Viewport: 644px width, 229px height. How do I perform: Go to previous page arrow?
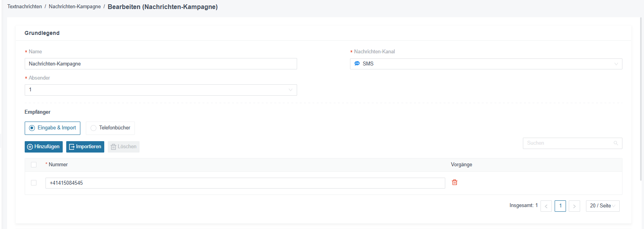546,206
